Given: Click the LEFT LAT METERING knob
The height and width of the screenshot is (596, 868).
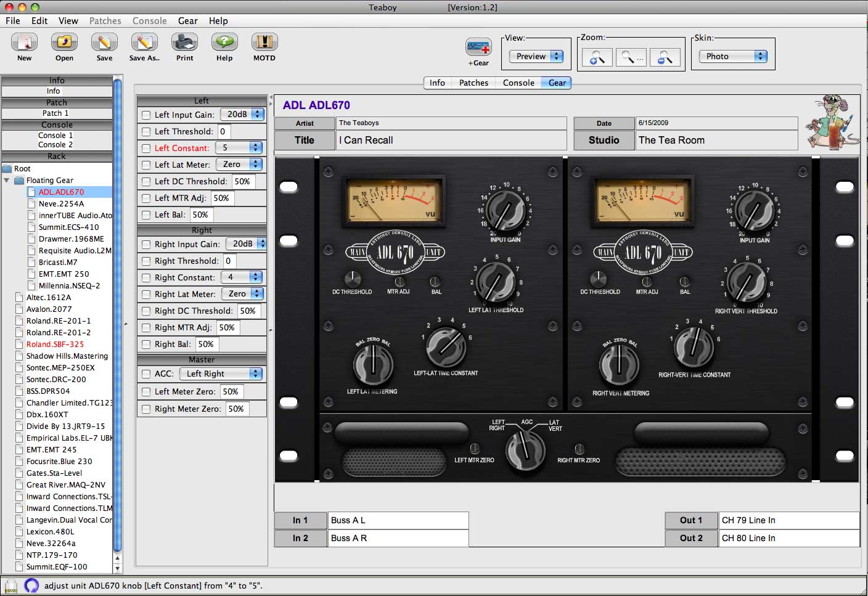Looking at the screenshot, I should [372, 365].
